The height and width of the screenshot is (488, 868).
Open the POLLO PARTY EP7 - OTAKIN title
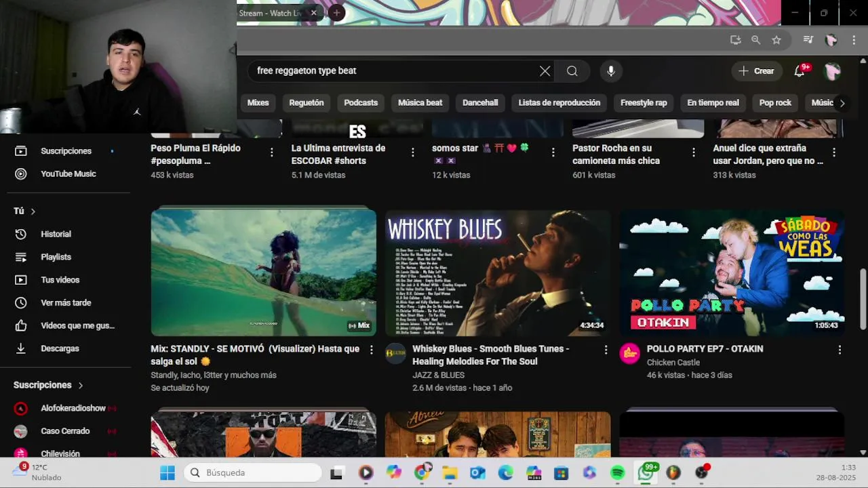point(705,349)
